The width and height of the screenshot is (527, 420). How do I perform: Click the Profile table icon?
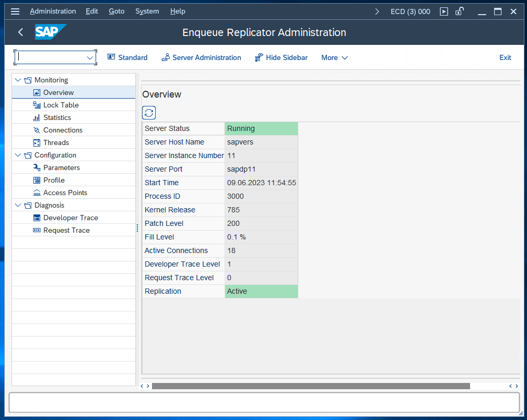coord(37,181)
